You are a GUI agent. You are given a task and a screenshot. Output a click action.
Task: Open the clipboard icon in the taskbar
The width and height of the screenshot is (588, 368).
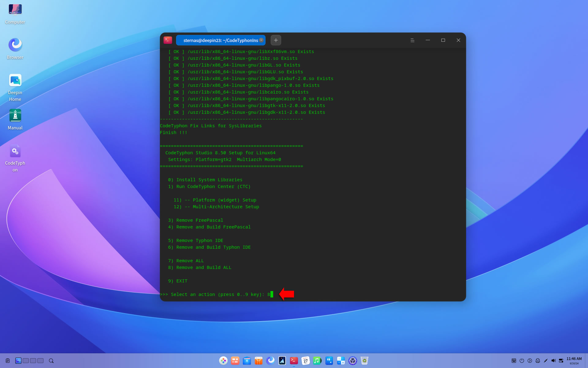coord(8,361)
